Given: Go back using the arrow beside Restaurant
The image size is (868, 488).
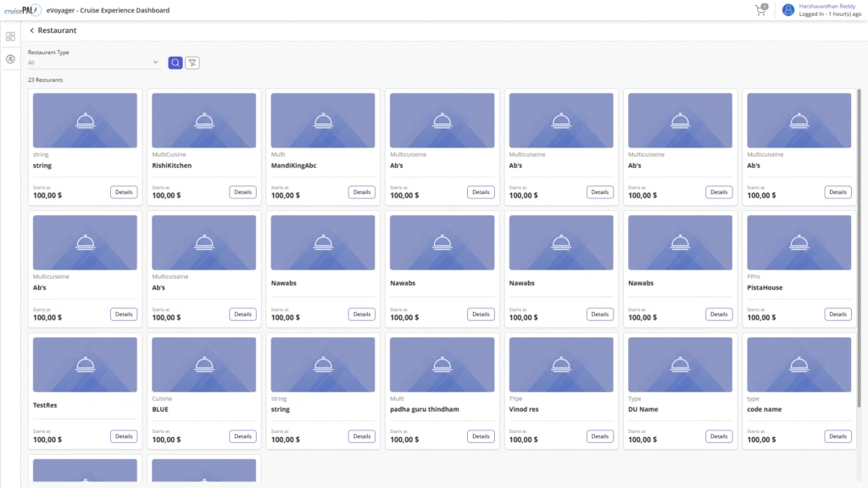Looking at the screenshot, I should click(32, 30).
